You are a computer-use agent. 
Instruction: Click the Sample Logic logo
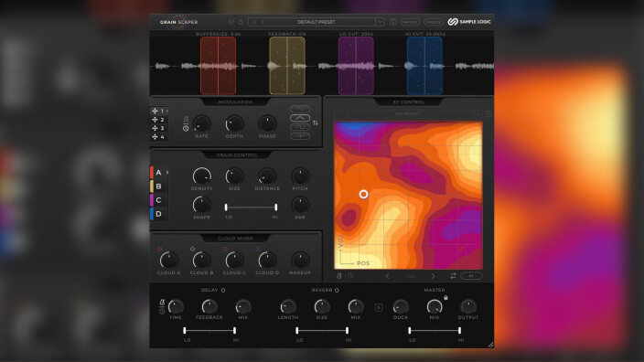(x=469, y=22)
